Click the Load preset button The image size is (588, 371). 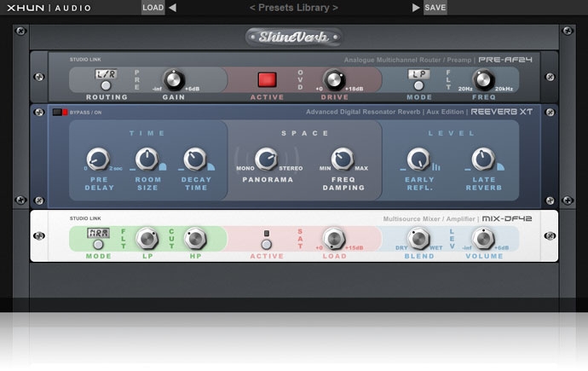pyautogui.click(x=153, y=8)
